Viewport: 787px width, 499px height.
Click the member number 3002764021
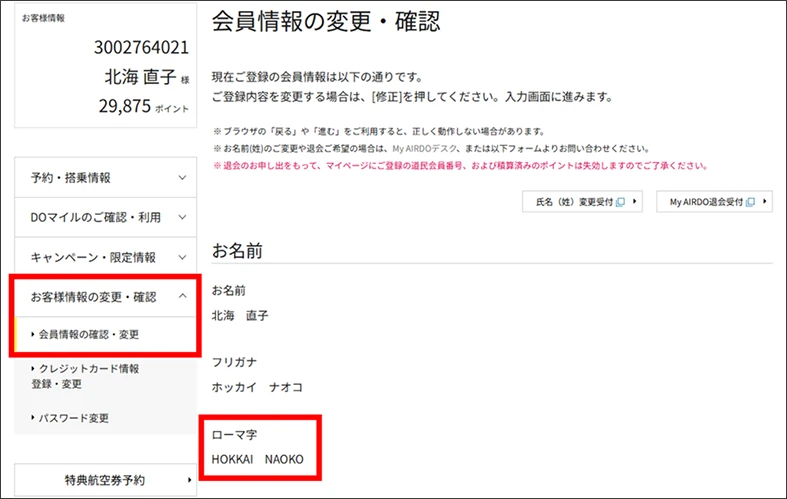click(x=140, y=49)
